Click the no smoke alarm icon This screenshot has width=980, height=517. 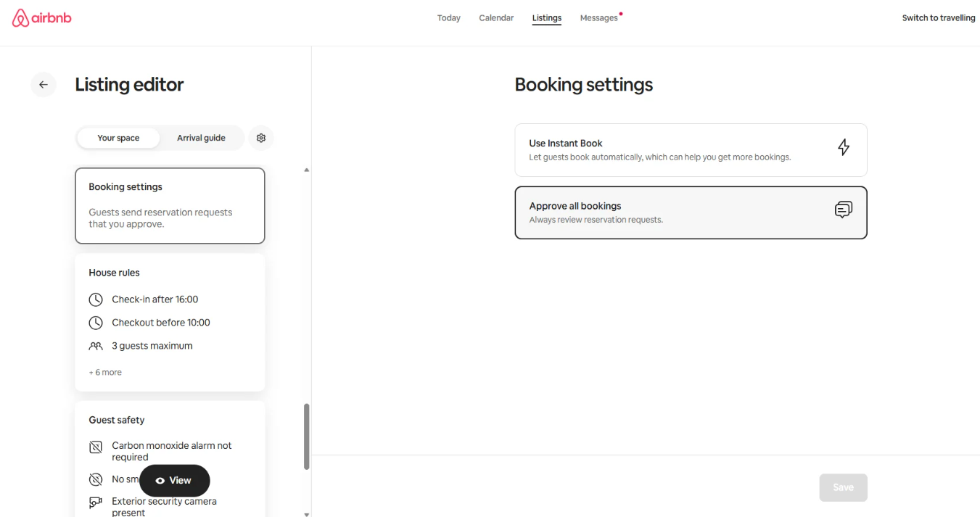[96, 479]
